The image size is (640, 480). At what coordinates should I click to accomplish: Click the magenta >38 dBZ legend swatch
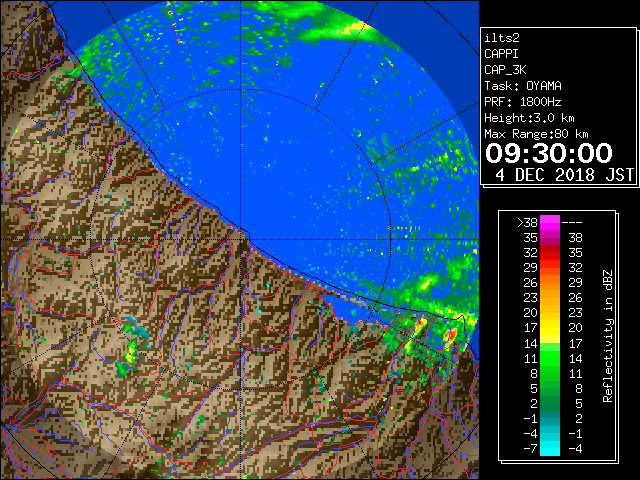pyautogui.click(x=550, y=223)
